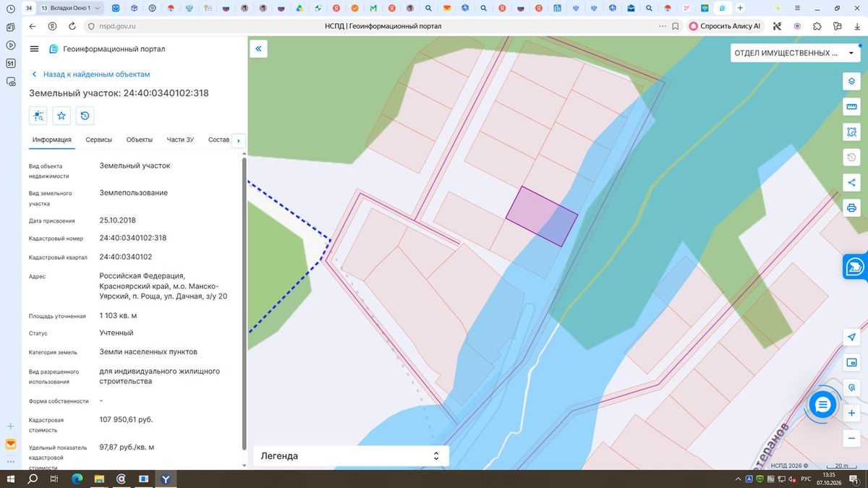Viewport: 868px width, 488px height.
Task: Open parcel history icon in left panel
Action: (85, 116)
